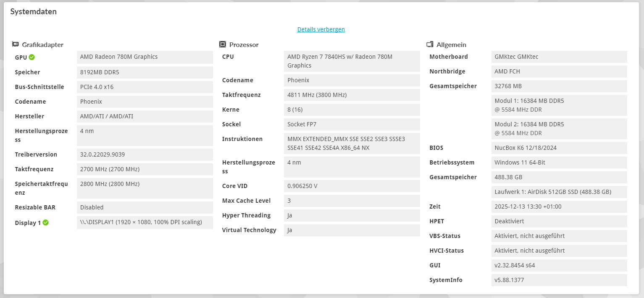This screenshot has height=298, width=644.
Task: Click the \\.\DISPLAY1 resolution value
Action: click(x=145, y=222)
